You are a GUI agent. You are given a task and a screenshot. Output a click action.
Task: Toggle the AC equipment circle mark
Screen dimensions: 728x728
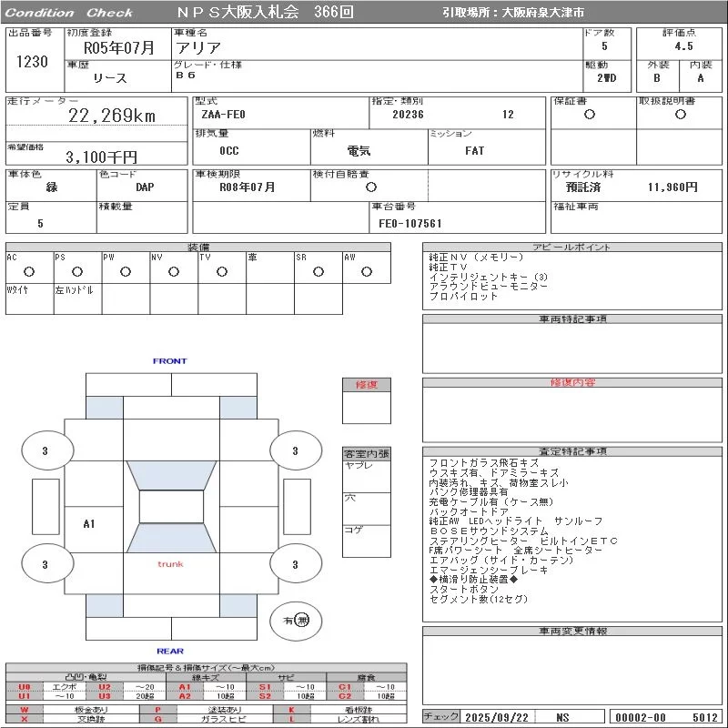coord(29,272)
